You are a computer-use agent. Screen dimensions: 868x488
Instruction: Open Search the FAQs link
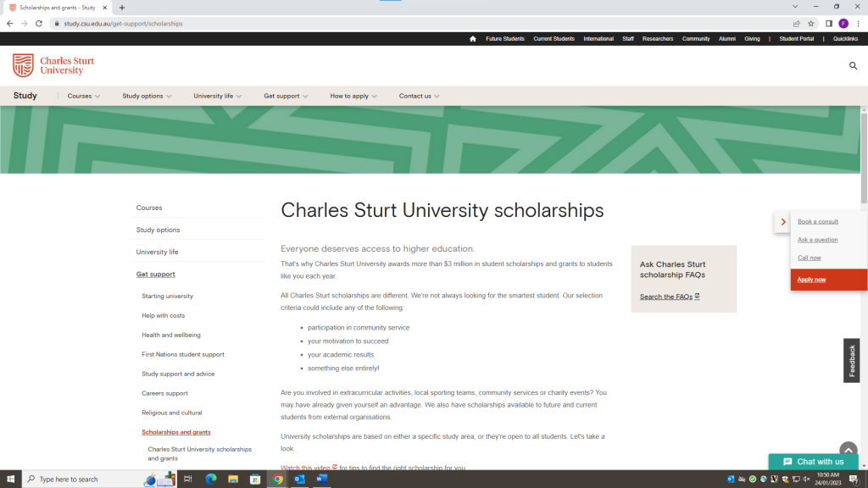[670, 297]
